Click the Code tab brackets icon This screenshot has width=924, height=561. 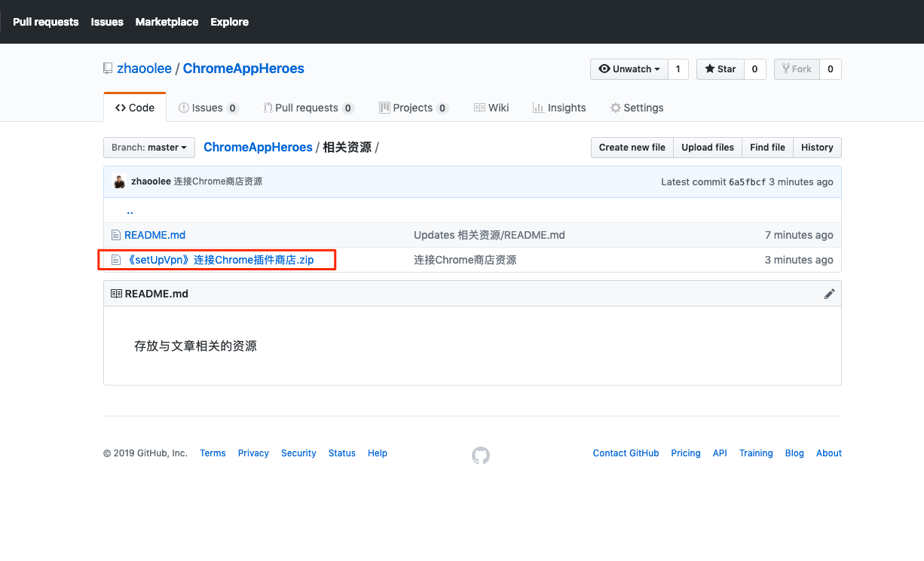point(121,108)
